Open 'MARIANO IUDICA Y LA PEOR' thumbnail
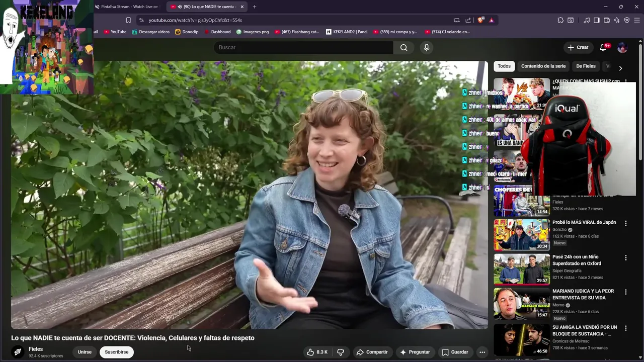Viewport: 644px width, 362px height. (x=522, y=303)
